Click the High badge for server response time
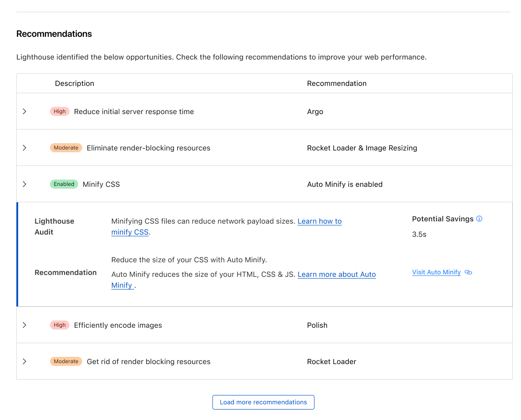521x420 pixels. click(x=60, y=111)
